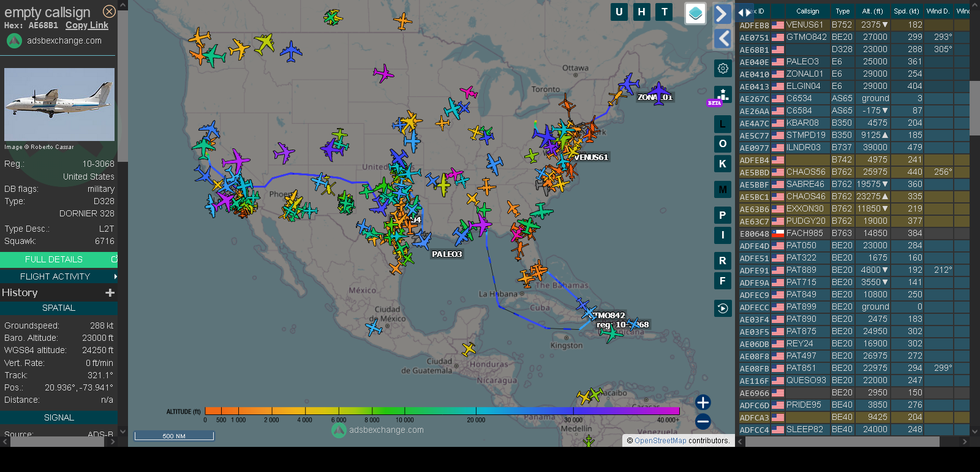Toggle the H map filter button
The height and width of the screenshot is (472, 980).
tap(641, 12)
